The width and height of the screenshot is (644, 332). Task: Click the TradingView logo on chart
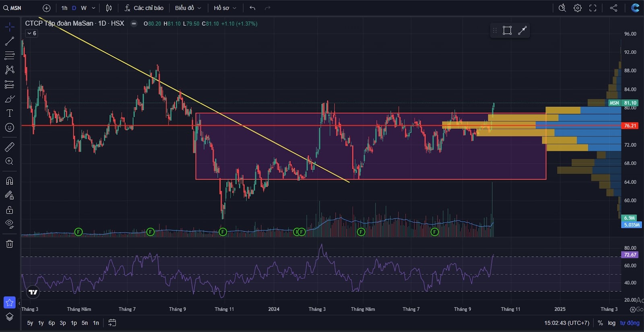click(33, 292)
